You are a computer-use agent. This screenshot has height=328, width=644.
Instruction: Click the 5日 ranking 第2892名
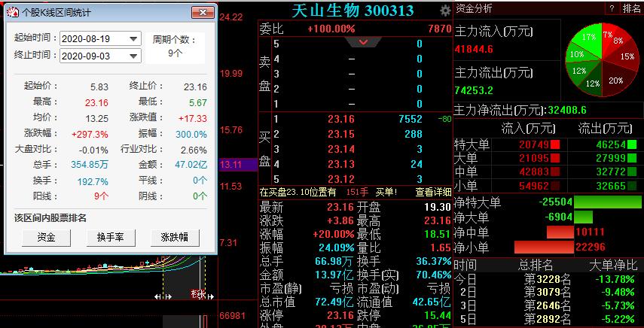[548, 319]
